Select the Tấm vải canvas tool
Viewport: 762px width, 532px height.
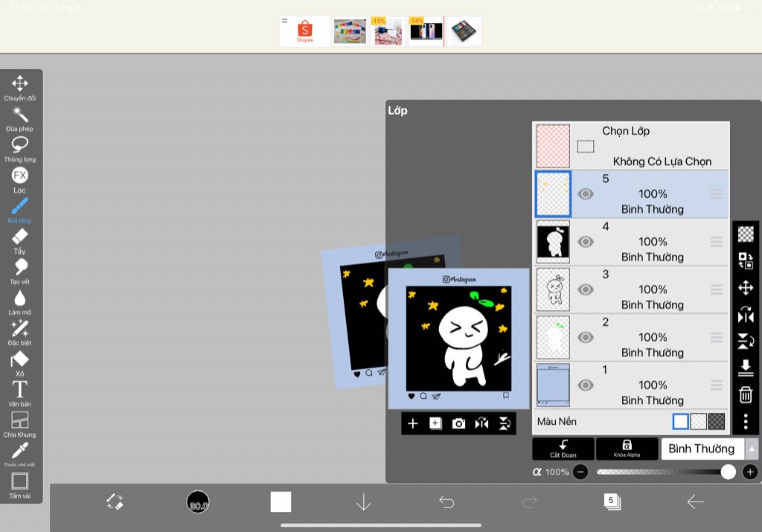20,486
